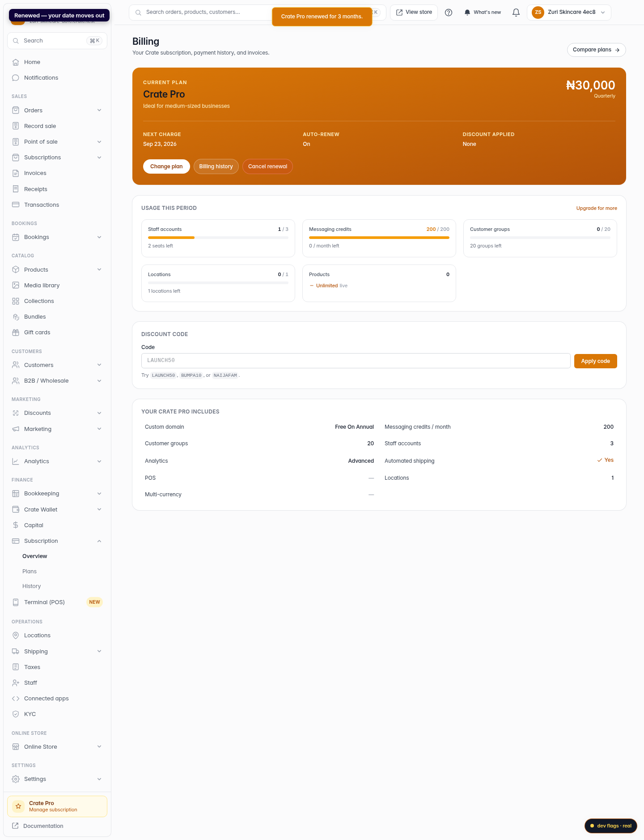Open the Analytics menu item
644x840 pixels.
(x=57, y=461)
